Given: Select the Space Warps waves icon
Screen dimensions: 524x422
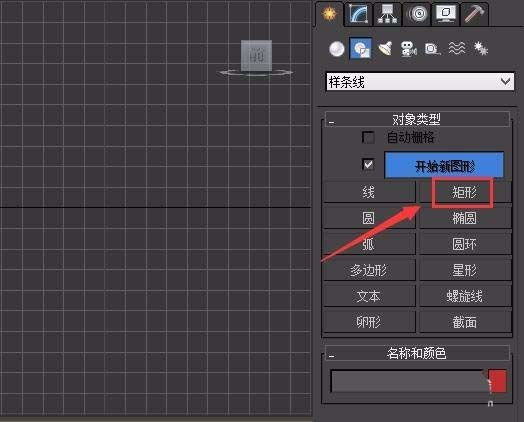Looking at the screenshot, I should tap(457, 49).
